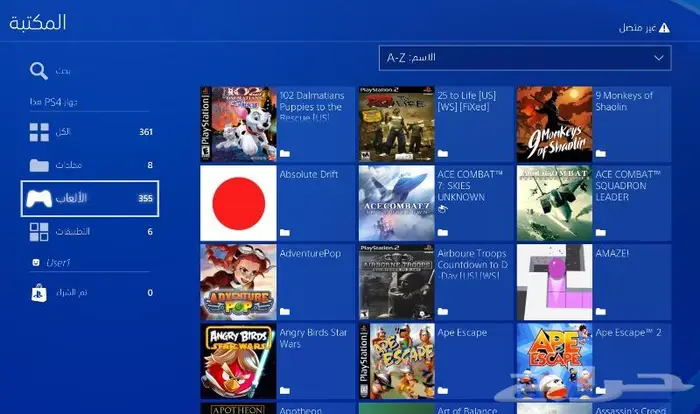
Task: Select the AdventurePop cover art
Action: pos(238,282)
